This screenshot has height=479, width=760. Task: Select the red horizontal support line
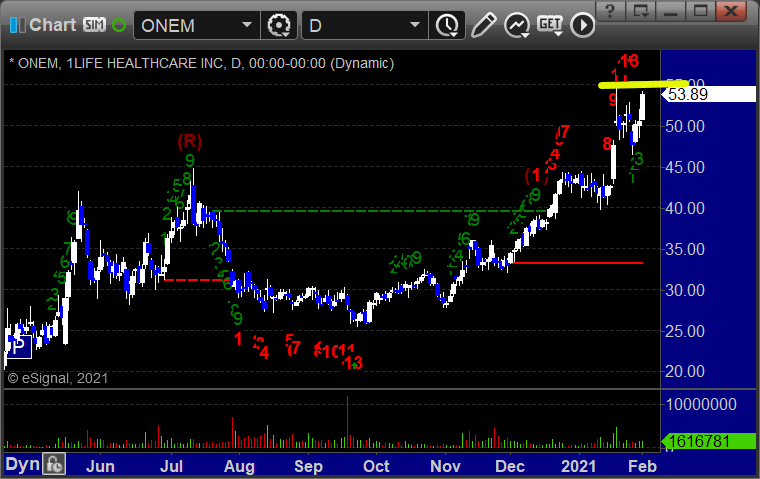coord(577,263)
